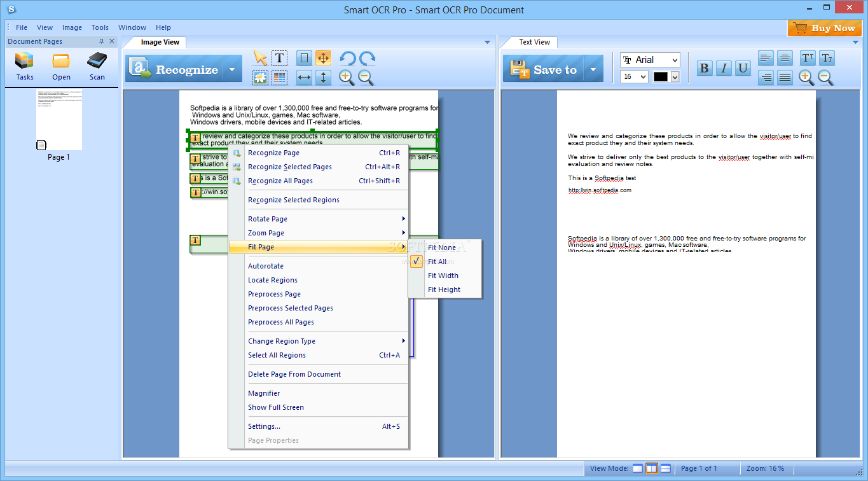Open the font size 16 dropdown

(x=643, y=77)
